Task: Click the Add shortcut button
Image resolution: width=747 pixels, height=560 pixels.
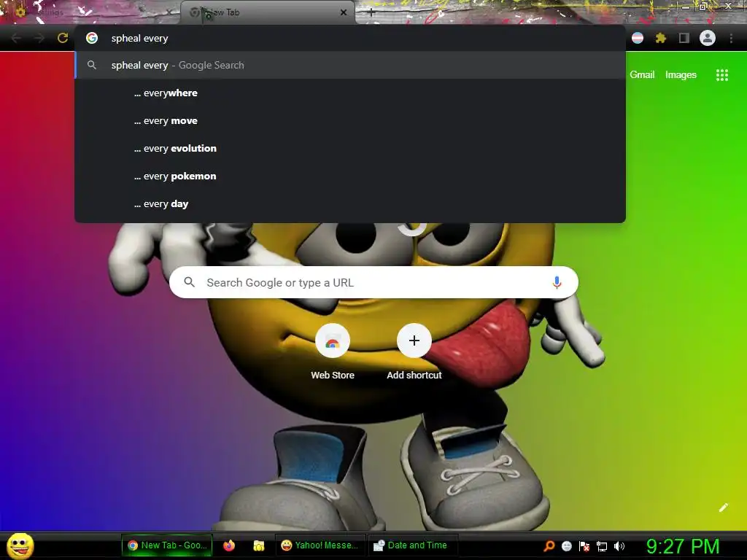Action: (414, 352)
